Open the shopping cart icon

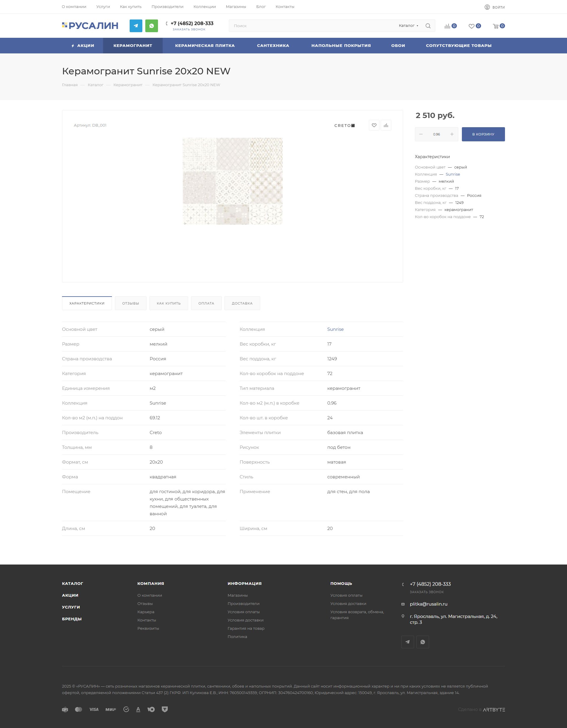coord(496,26)
